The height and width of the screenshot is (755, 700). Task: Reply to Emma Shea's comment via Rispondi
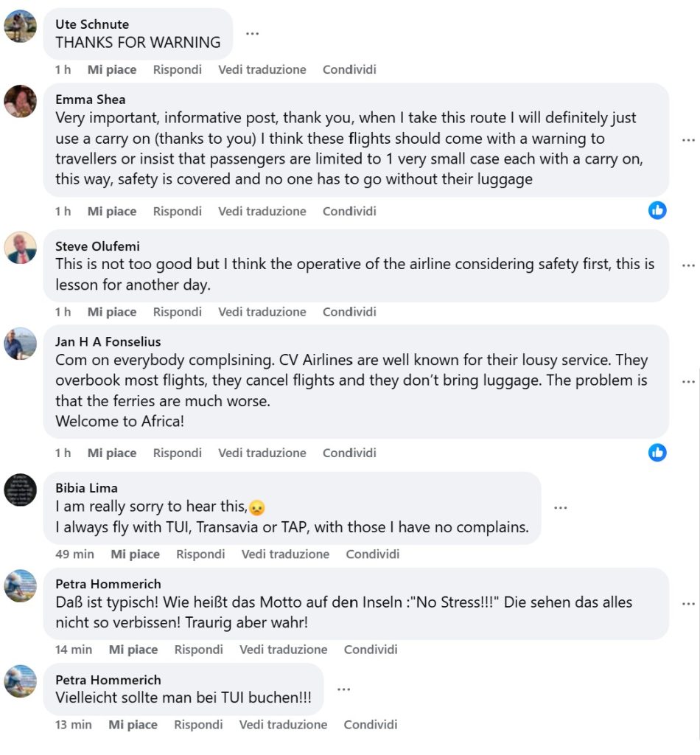pos(177,211)
